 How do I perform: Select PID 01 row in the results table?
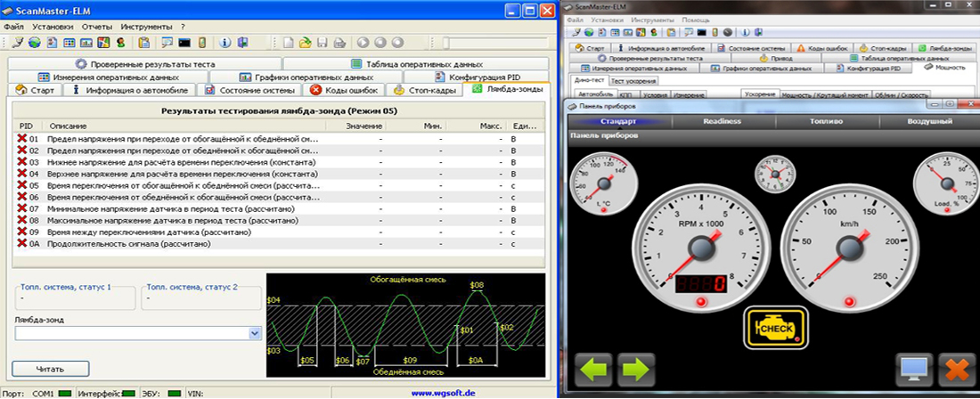tap(279, 139)
